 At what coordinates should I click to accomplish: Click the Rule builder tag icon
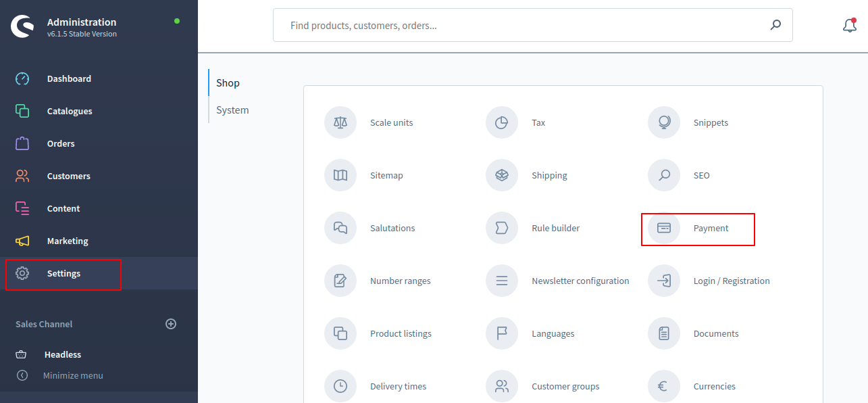(x=502, y=229)
